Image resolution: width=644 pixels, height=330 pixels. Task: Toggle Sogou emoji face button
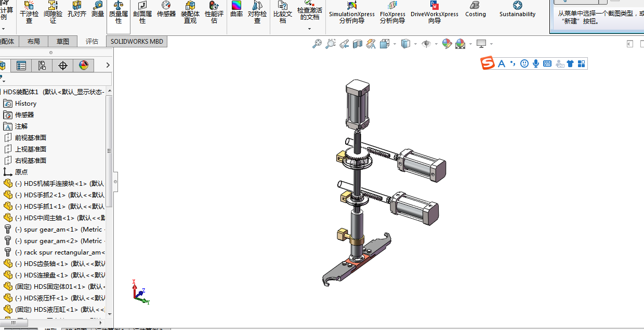click(524, 64)
